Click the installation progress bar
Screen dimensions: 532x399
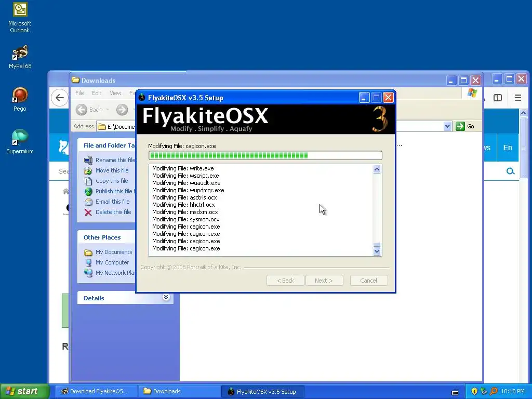(265, 155)
